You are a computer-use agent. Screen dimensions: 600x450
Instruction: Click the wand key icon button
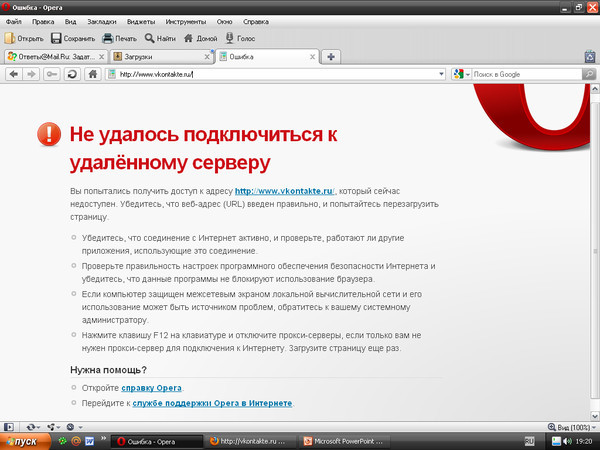tap(52, 74)
